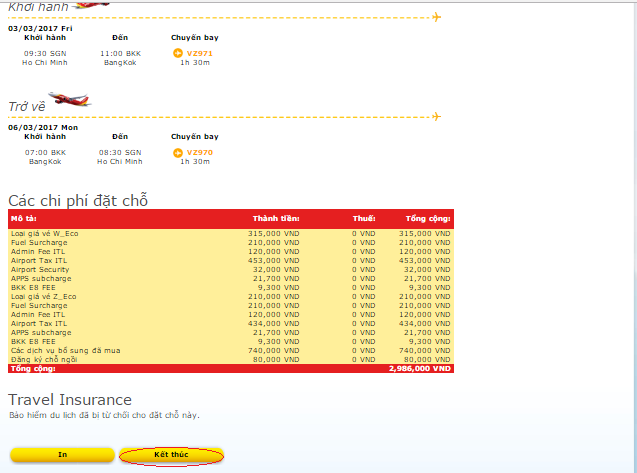637x473 pixels.
Task: Click Thuế column header
Action: 364,219
